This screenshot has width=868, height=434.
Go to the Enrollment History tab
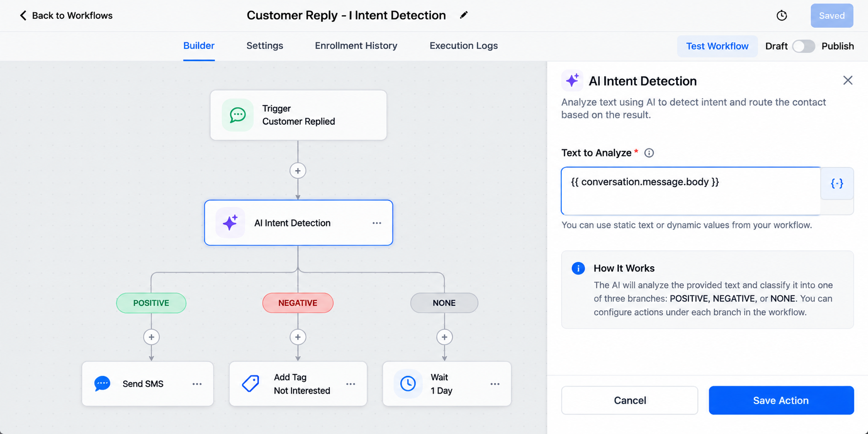coord(356,46)
